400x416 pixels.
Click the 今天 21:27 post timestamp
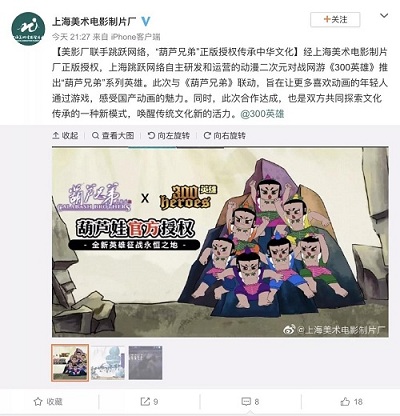pos(71,37)
